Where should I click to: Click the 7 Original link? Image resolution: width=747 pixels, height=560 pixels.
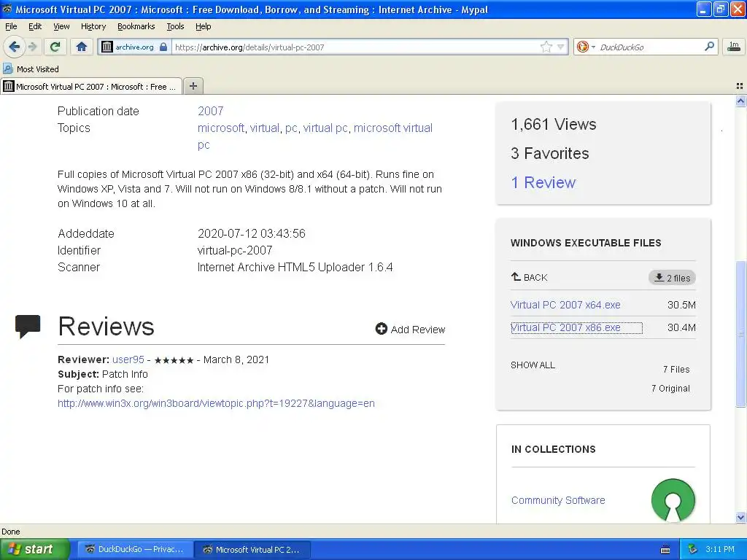[670, 388]
